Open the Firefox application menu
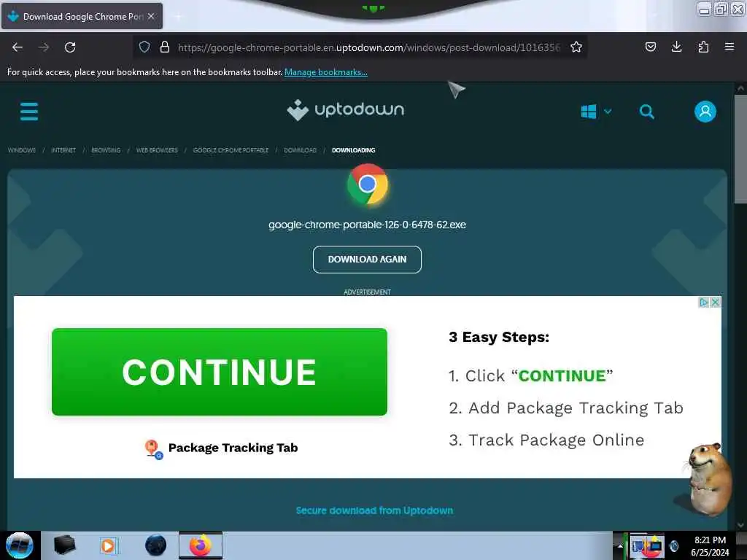 tap(729, 47)
